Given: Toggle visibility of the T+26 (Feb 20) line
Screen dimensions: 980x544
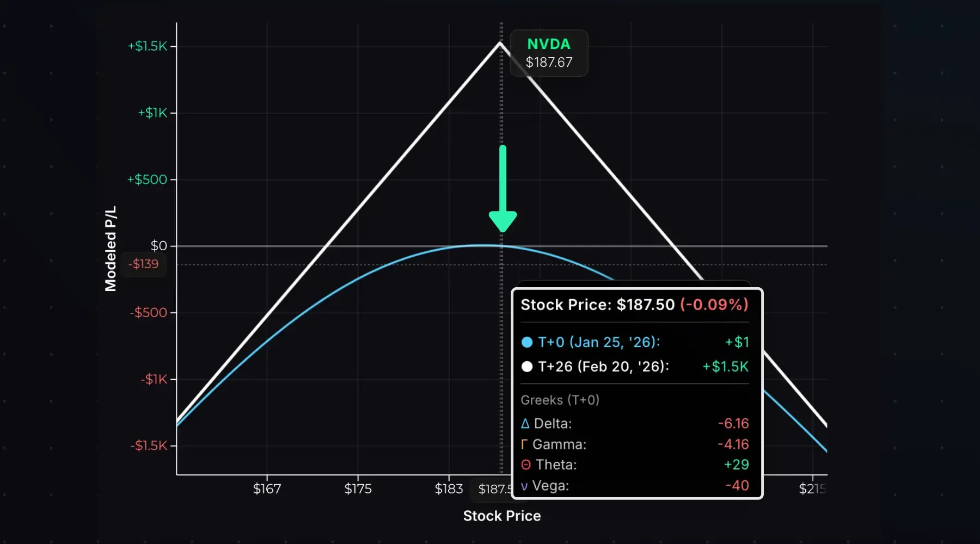Looking at the screenshot, I should pyautogui.click(x=603, y=367).
